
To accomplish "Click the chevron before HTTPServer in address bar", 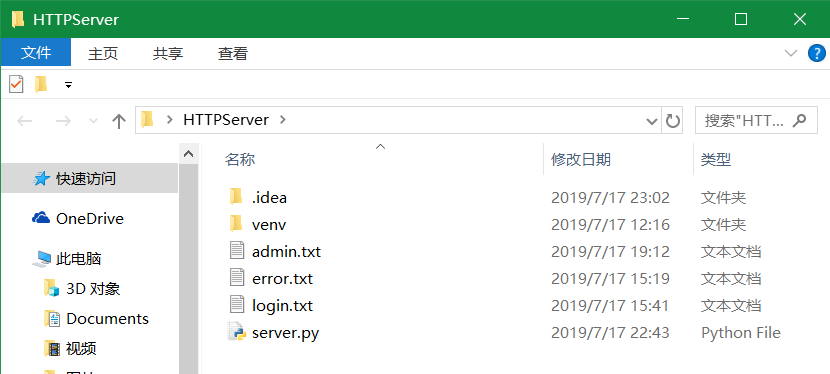I will (169, 120).
